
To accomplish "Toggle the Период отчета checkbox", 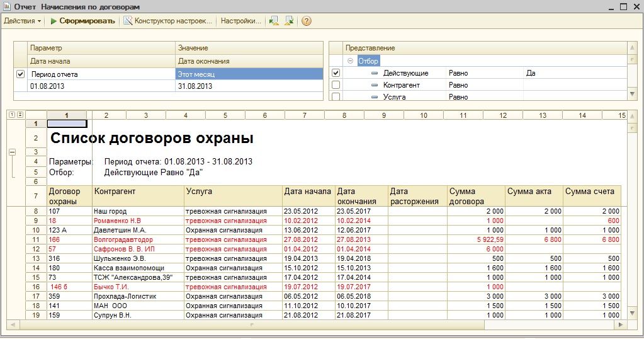I will [20, 74].
